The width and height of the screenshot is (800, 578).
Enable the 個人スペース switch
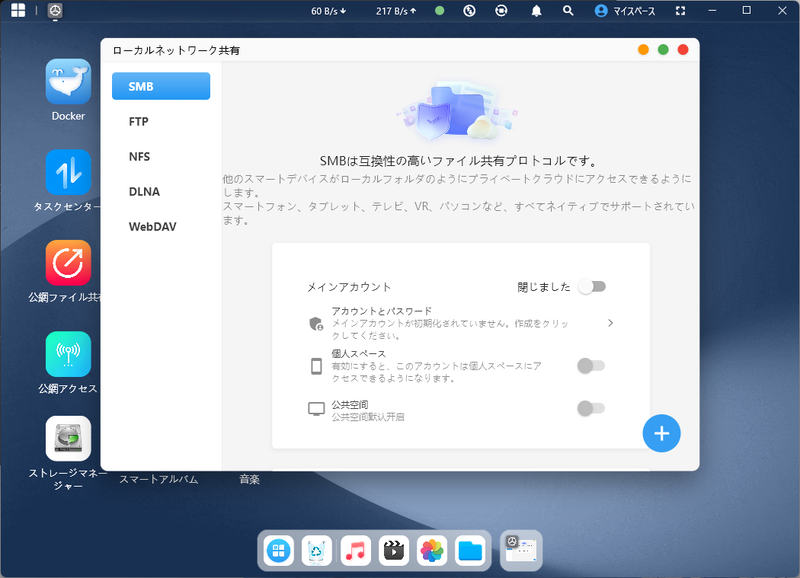pyautogui.click(x=591, y=367)
